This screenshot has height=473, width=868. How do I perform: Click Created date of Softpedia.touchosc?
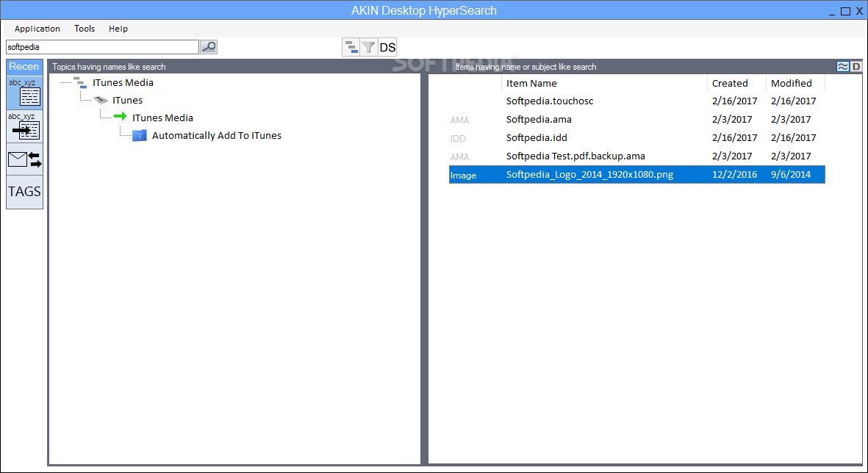pyautogui.click(x=734, y=101)
